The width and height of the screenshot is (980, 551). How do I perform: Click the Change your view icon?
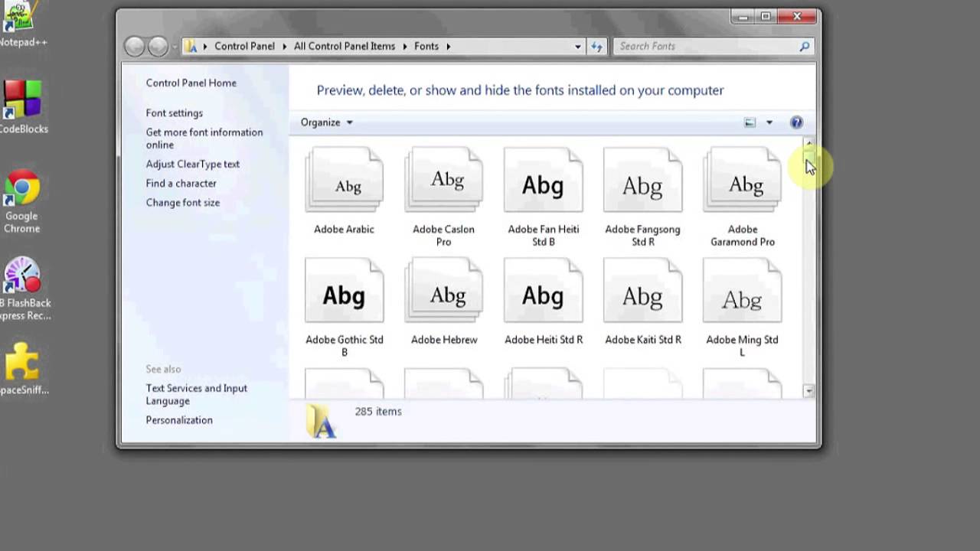click(750, 122)
